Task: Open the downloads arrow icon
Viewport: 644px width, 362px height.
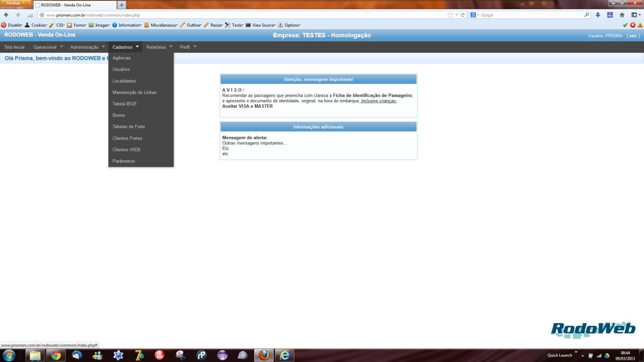Action: 598,15
